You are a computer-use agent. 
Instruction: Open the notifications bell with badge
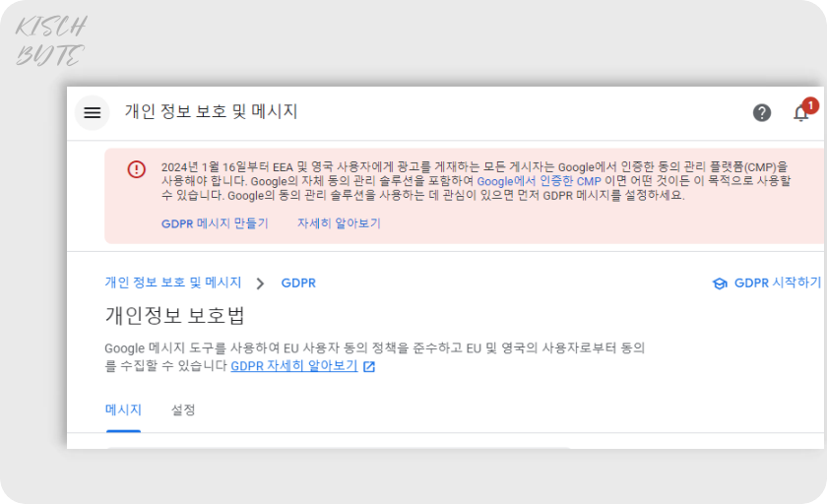pyautogui.click(x=804, y=110)
